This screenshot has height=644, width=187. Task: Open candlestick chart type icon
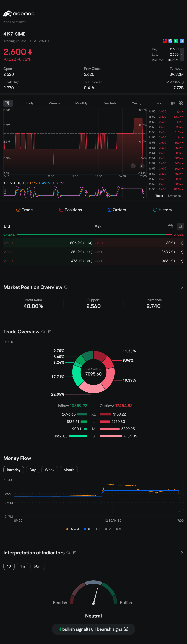click(173, 103)
